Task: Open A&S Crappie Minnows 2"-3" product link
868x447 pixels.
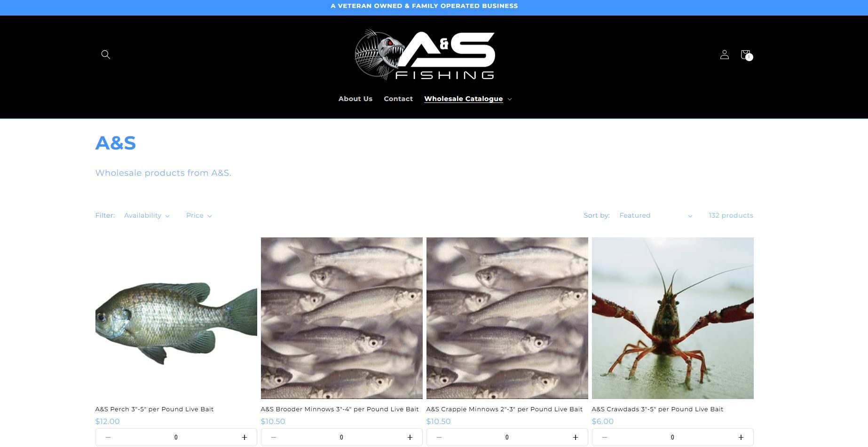Action: click(504, 409)
